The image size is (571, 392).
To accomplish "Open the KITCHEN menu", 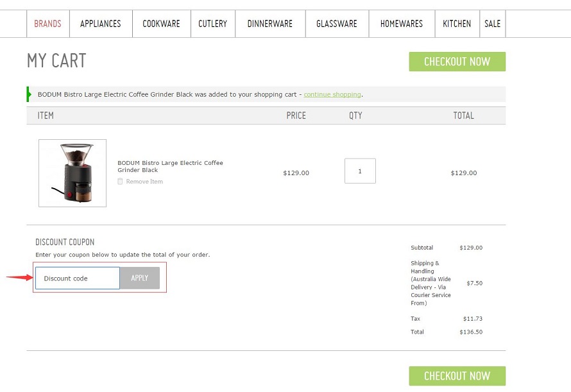I will tap(457, 24).
